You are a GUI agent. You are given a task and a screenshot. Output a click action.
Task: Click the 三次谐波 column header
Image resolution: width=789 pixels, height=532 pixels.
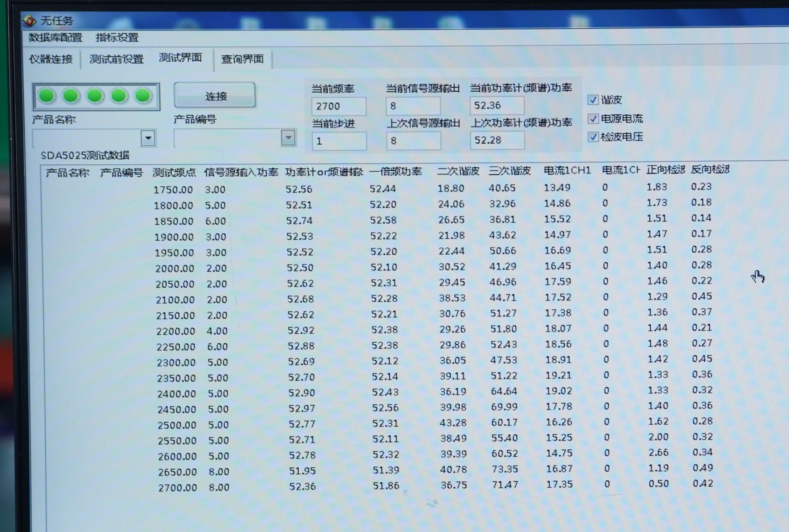(510, 171)
